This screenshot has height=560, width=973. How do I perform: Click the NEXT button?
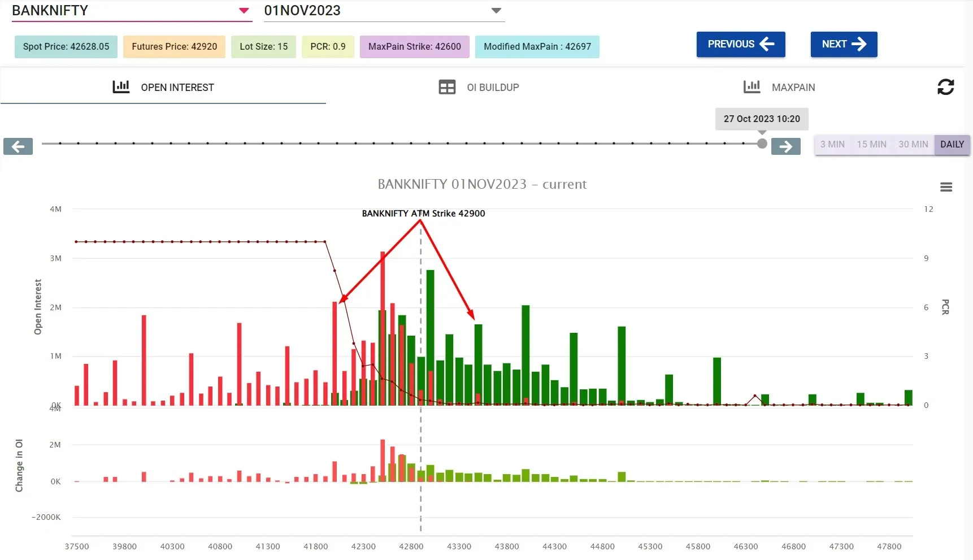pos(844,44)
